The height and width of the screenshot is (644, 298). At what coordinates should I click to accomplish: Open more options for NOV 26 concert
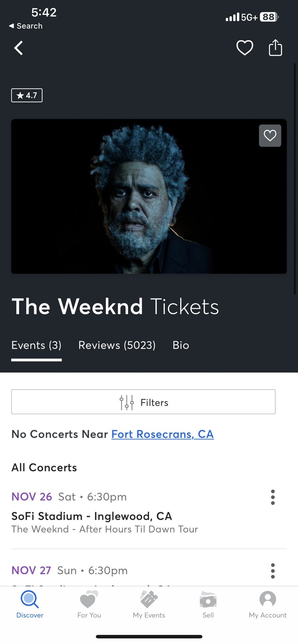click(x=273, y=497)
